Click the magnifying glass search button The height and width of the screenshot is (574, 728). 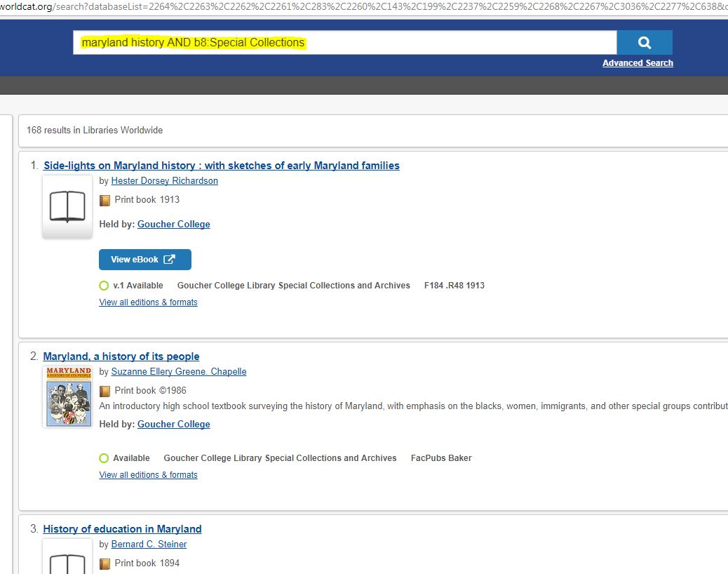coord(644,43)
